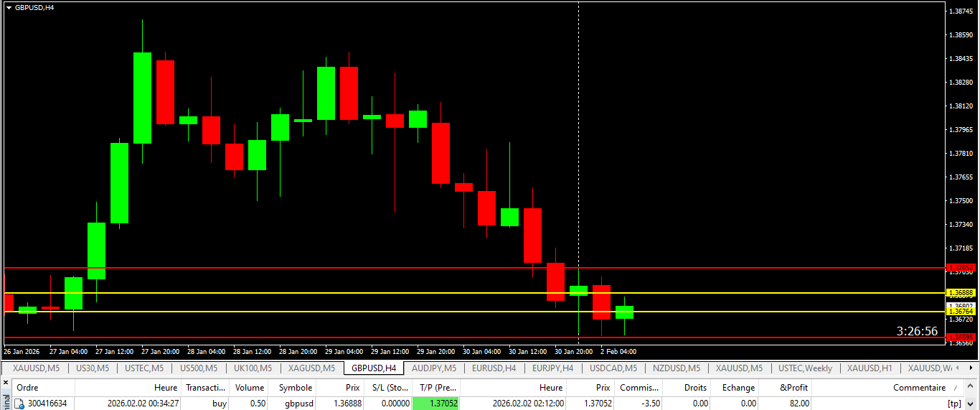The image size is (980, 410).
Task: Open the EURUSD,H4 chart tab
Action: tap(494, 368)
